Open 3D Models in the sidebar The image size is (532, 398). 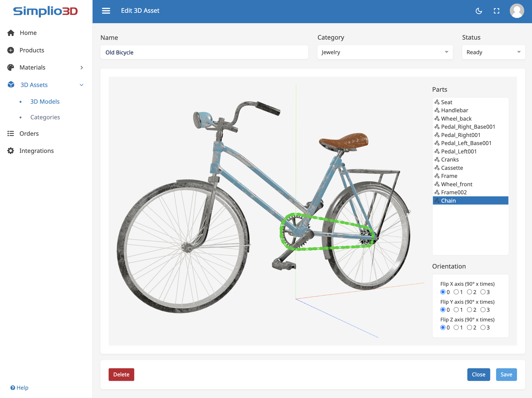click(45, 102)
